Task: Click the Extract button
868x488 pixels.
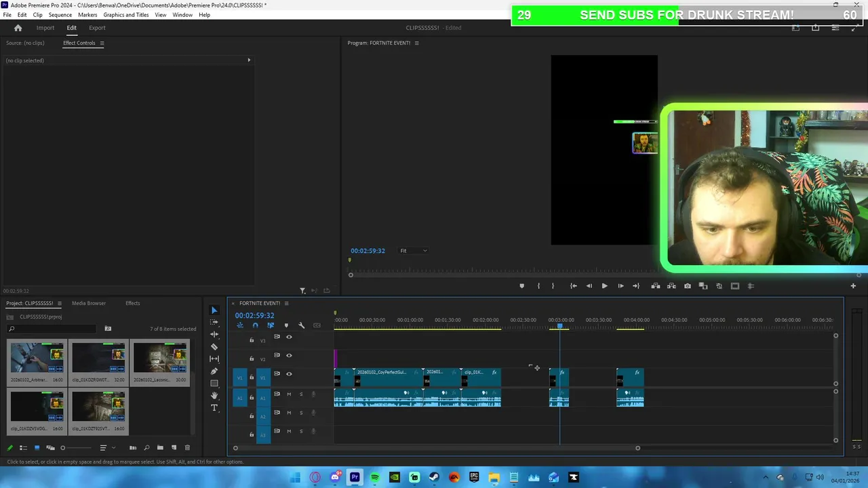Action: tap(671, 286)
